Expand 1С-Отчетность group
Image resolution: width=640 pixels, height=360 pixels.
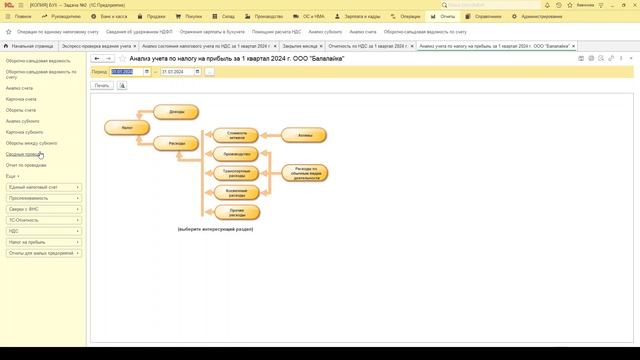click(x=44, y=220)
